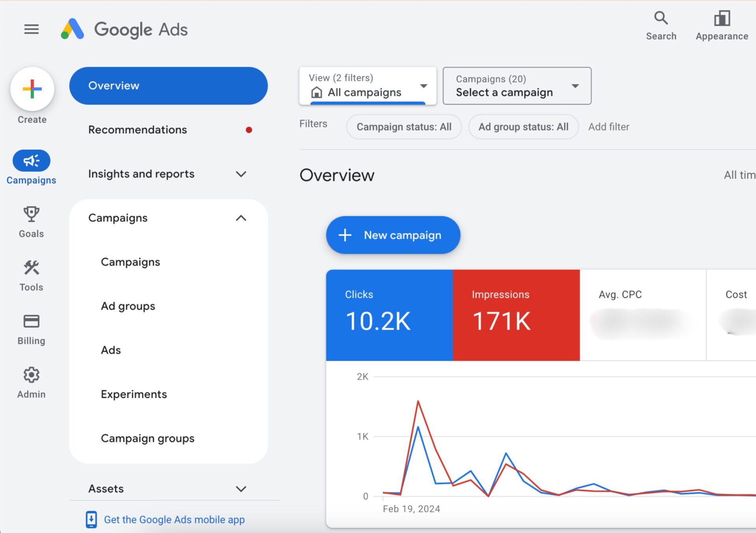Click the Search icon top right
This screenshot has width=756, height=533.
pyautogui.click(x=662, y=20)
